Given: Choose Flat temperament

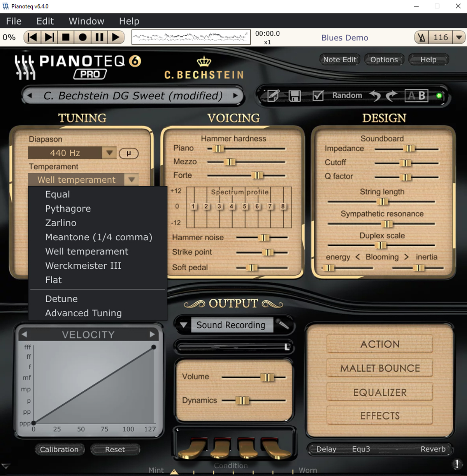Looking at the screenshot, I should click(x=98, y=280).
